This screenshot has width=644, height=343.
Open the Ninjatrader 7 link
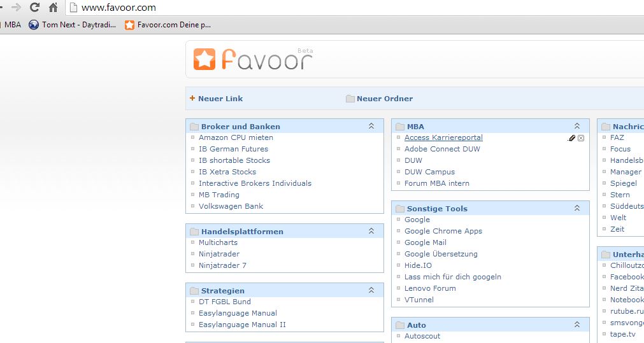click(x=222, y=265)
